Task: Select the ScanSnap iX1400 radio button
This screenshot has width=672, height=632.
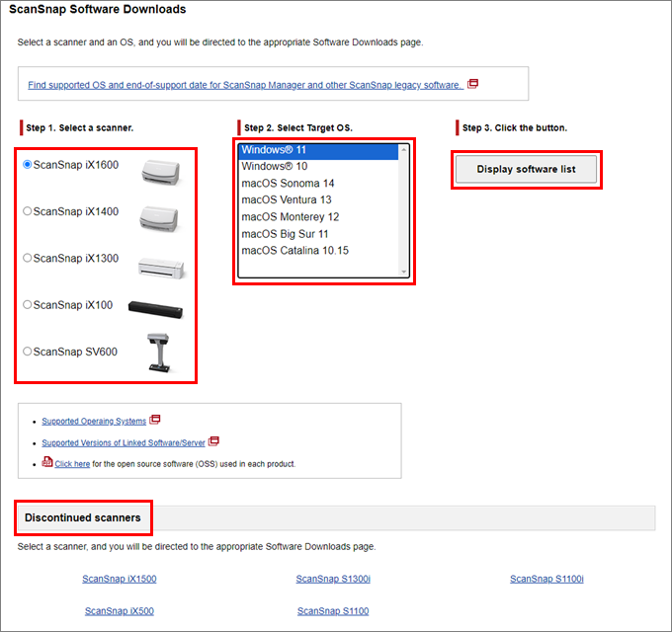Action: (x=28, y=211)
